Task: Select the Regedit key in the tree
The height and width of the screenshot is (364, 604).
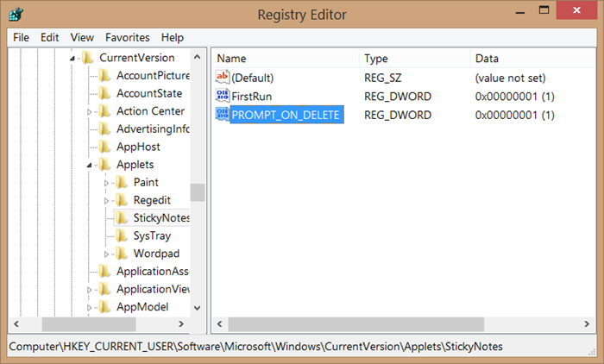Action: 152,200
